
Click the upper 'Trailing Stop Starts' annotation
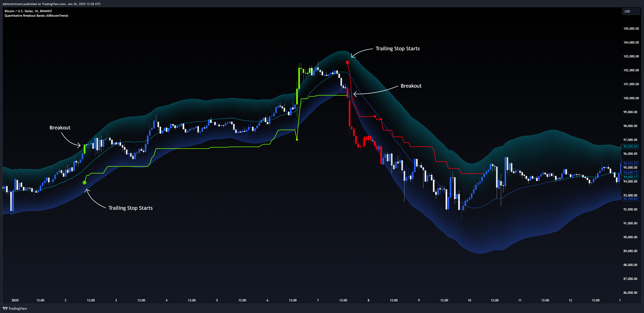pos(398,49)
